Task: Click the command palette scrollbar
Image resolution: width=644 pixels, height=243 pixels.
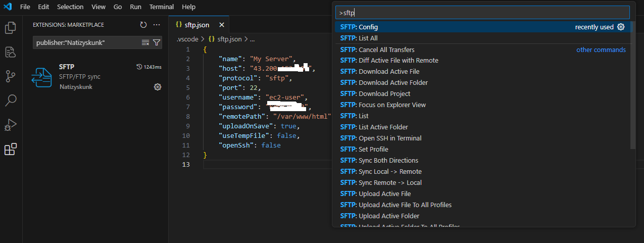Action: click(x=633, y=85)
